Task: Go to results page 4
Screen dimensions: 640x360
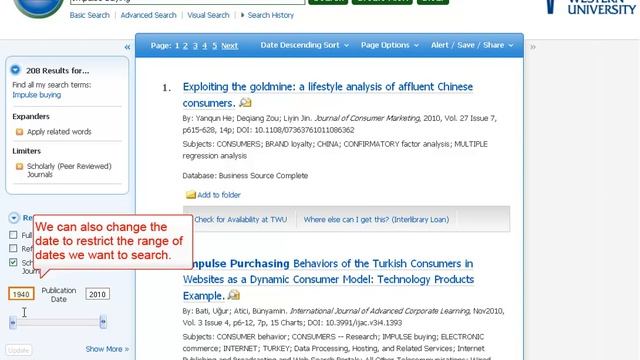Action: [x=204, y=46]
